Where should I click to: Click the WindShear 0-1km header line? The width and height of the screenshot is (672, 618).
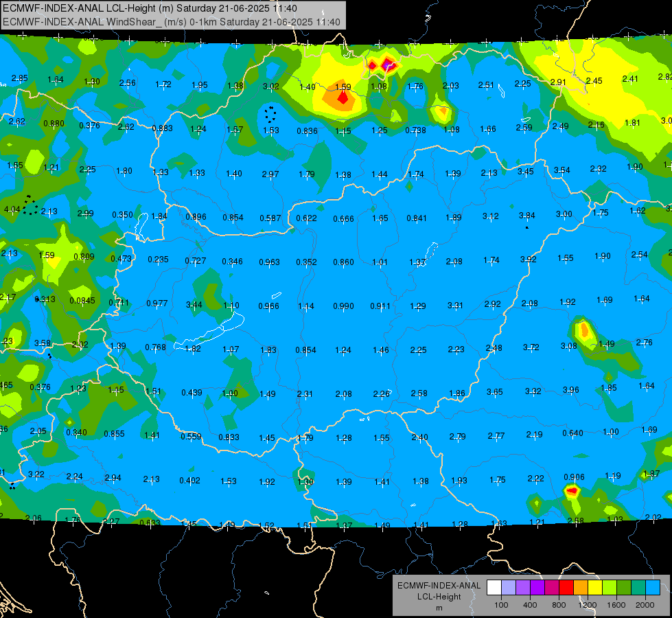click(172, 22)
